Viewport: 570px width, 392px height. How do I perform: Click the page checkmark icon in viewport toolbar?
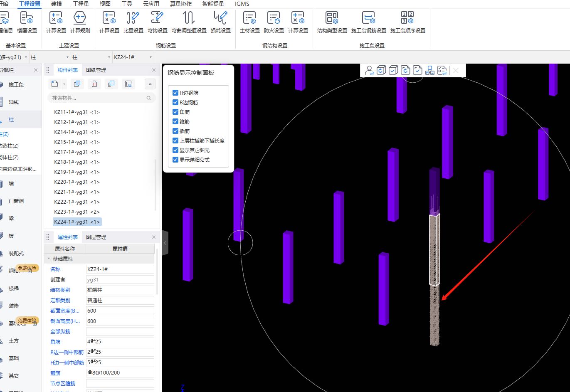417,70
